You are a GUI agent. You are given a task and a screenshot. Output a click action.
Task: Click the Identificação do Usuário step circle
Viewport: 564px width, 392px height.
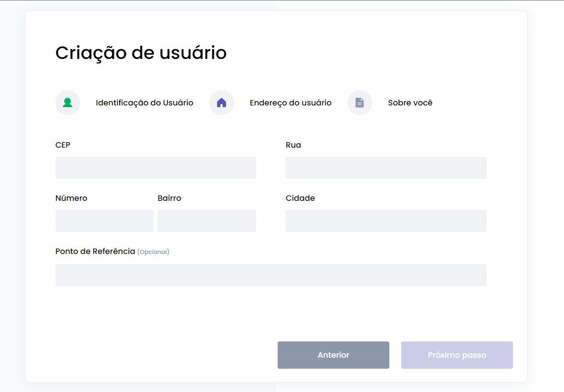coord(68,102)
